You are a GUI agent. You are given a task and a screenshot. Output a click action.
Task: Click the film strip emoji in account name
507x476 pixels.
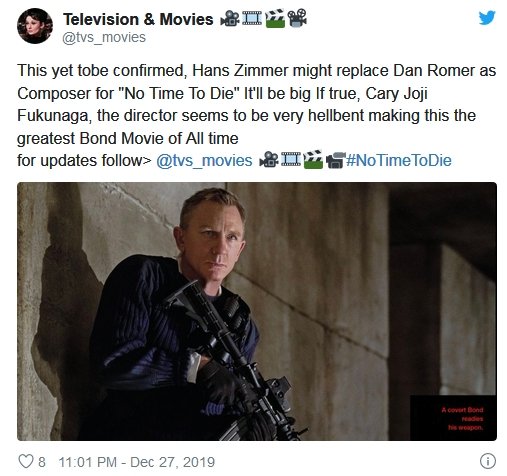252,18
